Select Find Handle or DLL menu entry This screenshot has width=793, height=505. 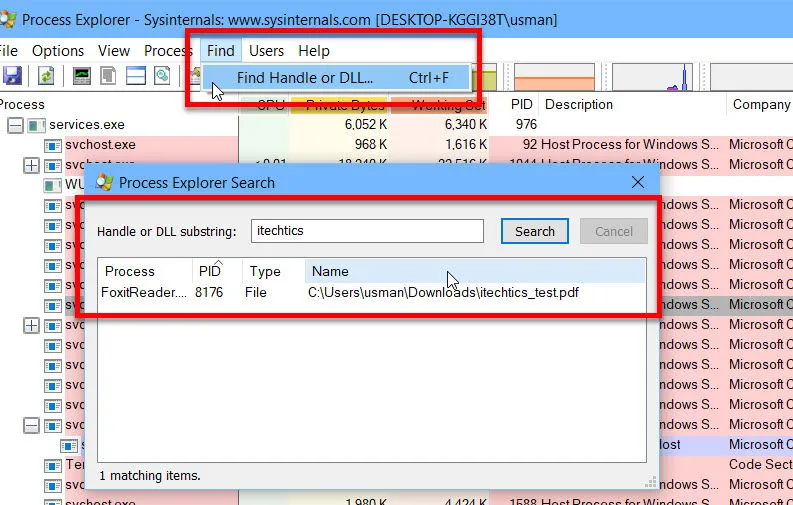305,78
